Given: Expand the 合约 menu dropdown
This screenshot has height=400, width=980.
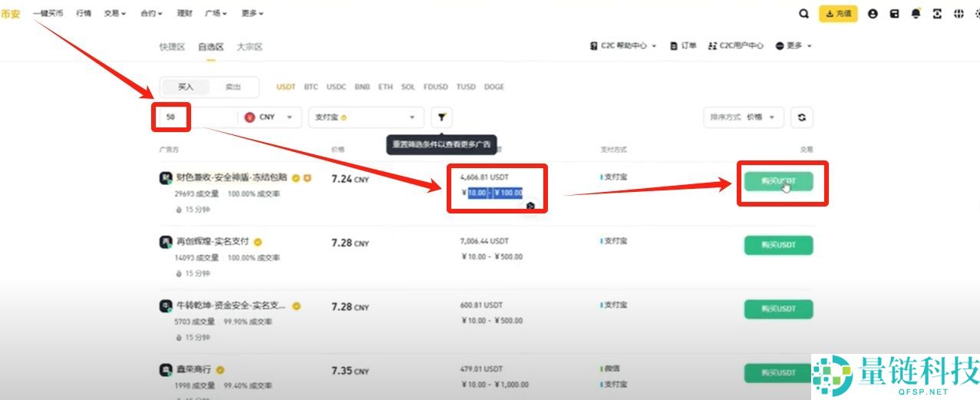Looking at the screenshot, I should coord(151,14).
